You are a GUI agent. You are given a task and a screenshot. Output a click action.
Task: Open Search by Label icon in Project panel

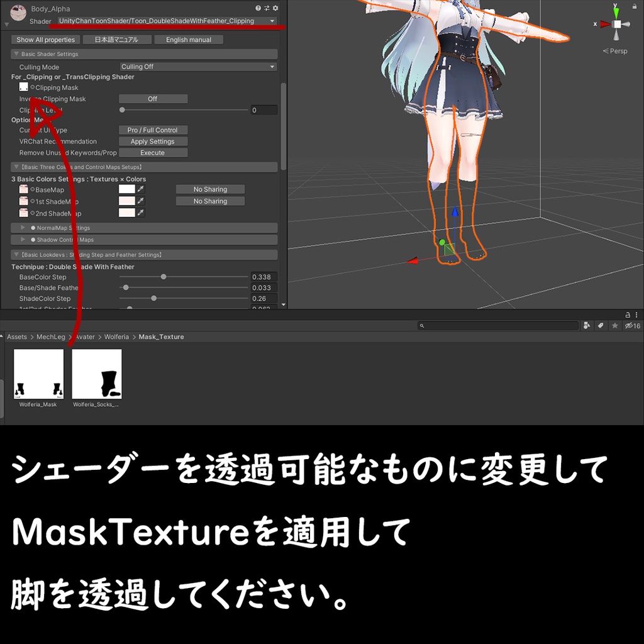point(601,326)
